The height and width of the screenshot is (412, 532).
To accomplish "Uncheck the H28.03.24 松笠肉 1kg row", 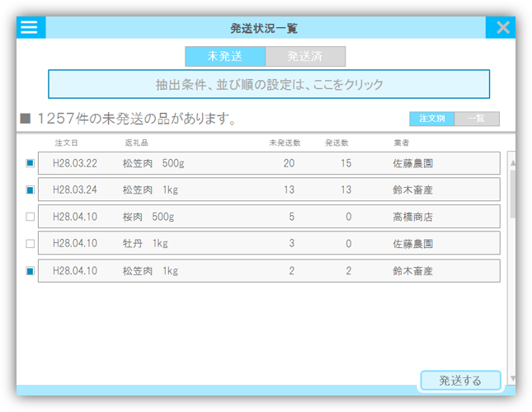I will pyautogui.click(x=31, y=190).
